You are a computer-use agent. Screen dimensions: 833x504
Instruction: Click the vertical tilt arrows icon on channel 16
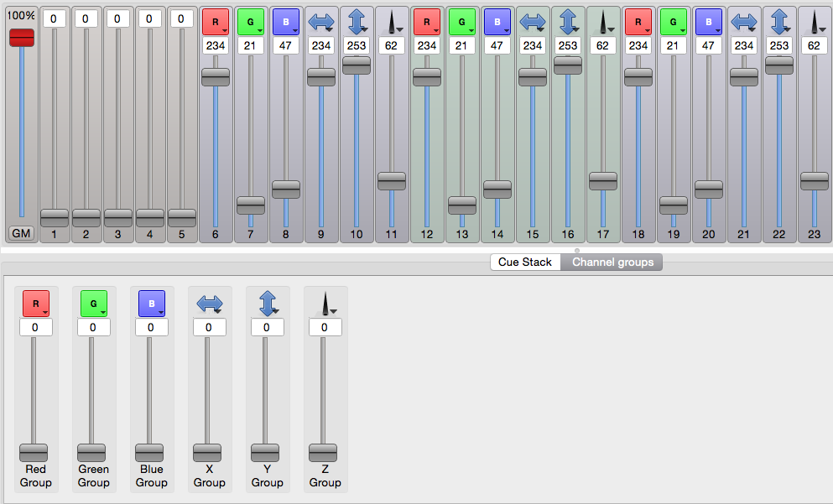click(x=568, y=22)
